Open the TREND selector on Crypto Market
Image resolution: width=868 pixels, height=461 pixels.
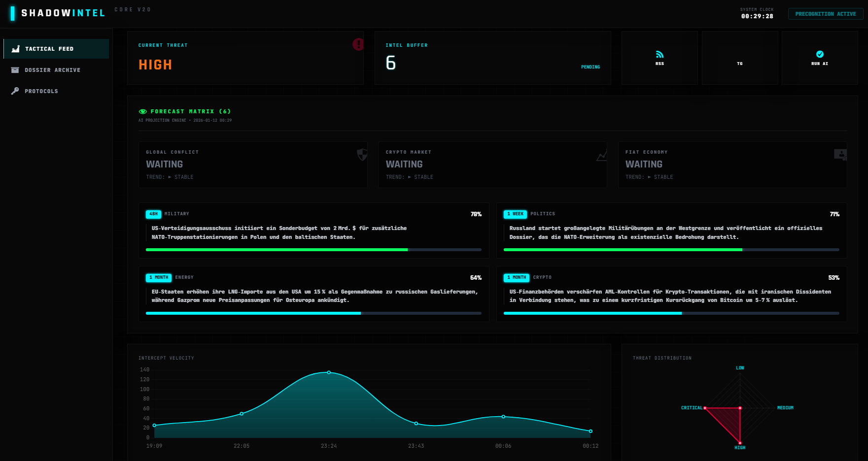(409, 177)
